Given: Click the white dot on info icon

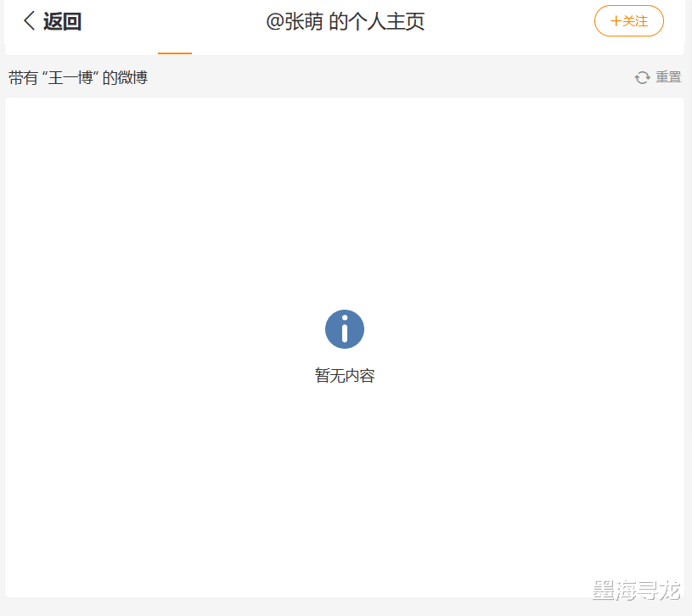Looking at the screenshot, I should point(345,317).
